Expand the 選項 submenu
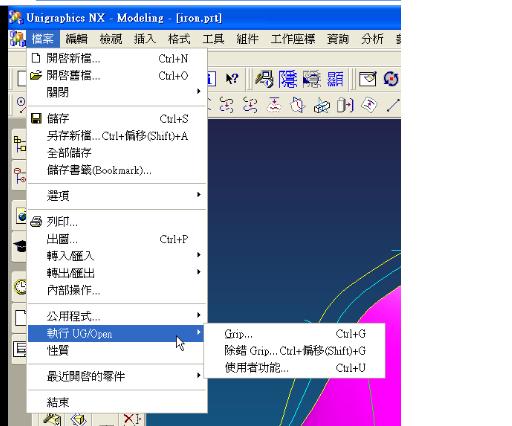512x426 pixels. pyautogui.click(x=117, y=196)
